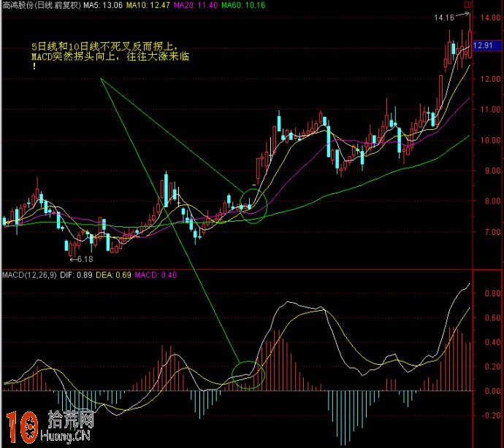
Task: Click the 14.00 price axis label
Action: [491, 18]
